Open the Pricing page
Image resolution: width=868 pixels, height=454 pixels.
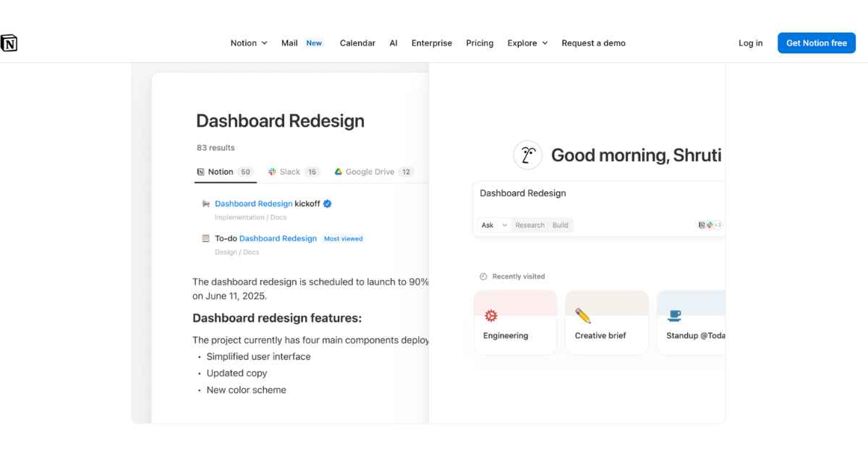480,43
